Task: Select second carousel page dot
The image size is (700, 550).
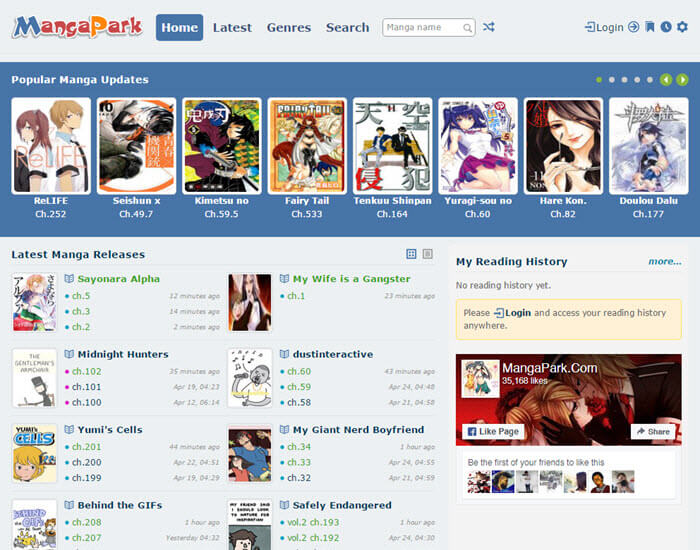Action: pos(612,80)
